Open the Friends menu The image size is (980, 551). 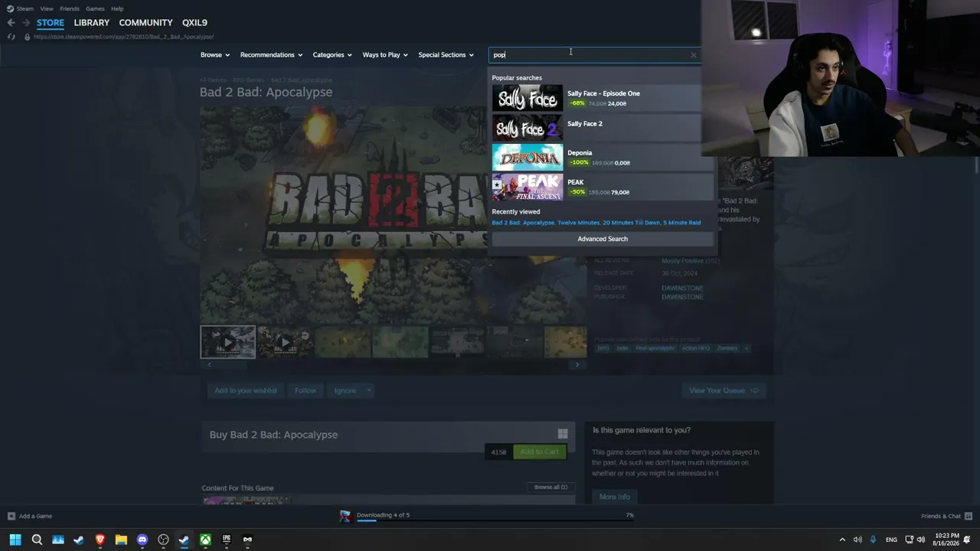pos(70,8)
